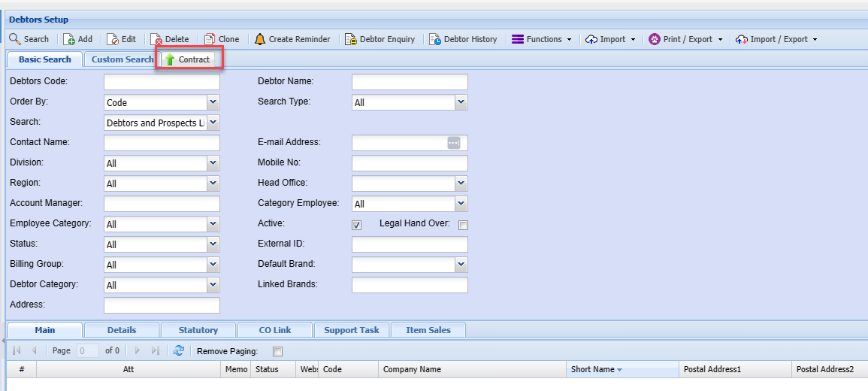Click the Contract button with green arrow
This screenshot has width=868, height=391.
pos(189,59)
